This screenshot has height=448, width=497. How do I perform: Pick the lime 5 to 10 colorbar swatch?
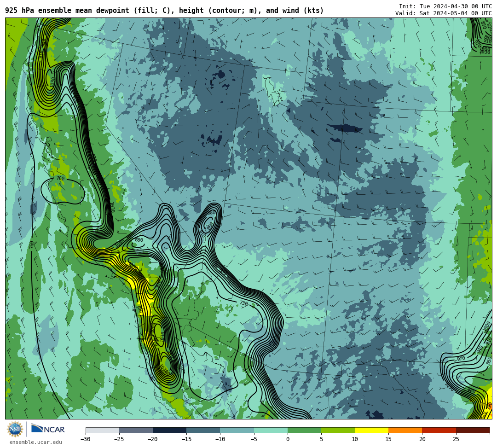(338, 430)
